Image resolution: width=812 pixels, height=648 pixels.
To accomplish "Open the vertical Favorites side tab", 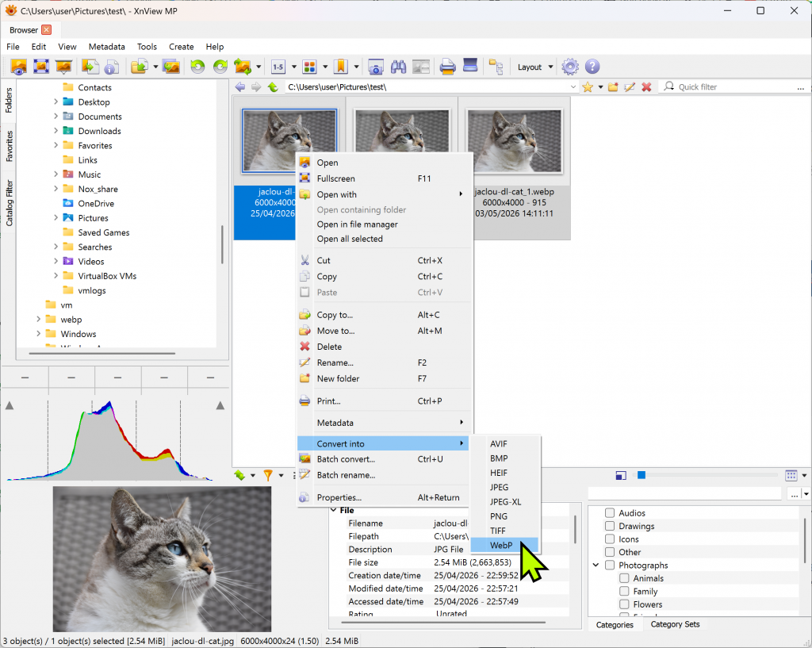I will pyautogui.click(x=9, y=146).
